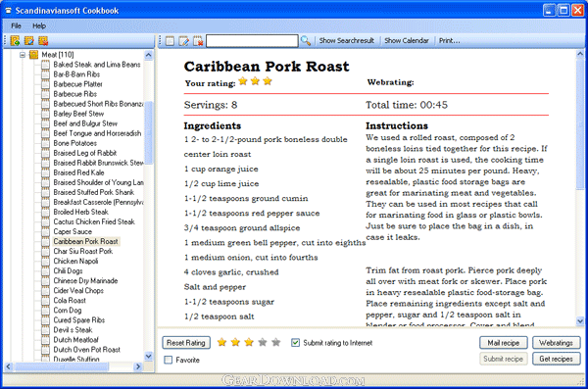Viewport: 588px width, 389px height.
Task: Click the delete recipe icon
Action: click(x=198, y=41)
